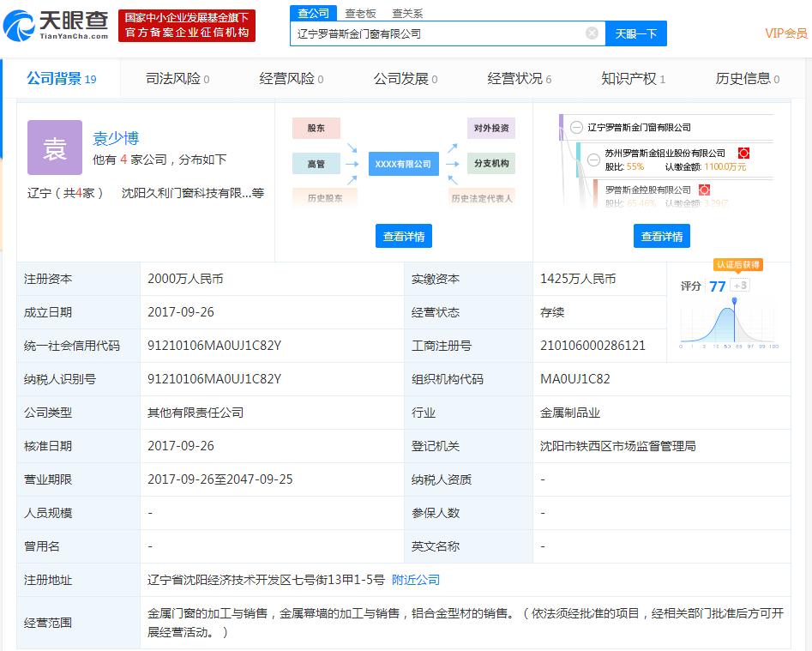Open the 历史信息 tab
Screen dimensions: 812x651
coord(748,79)
